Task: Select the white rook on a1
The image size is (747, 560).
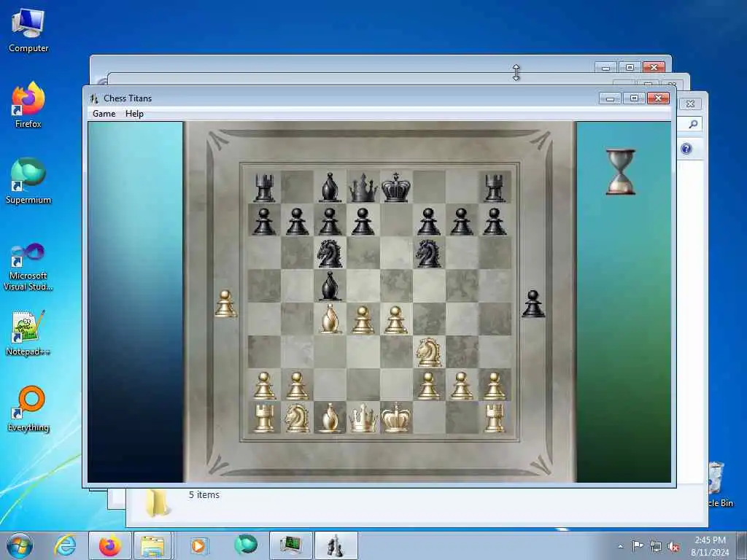Action: 264,418
